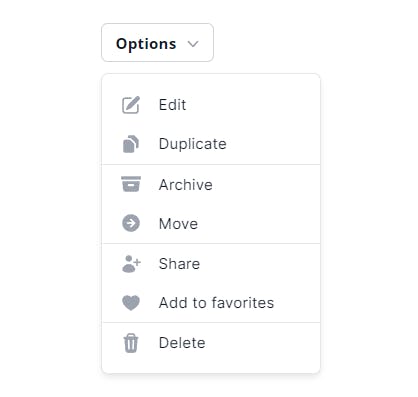This screenshot has width=418, height=397.
Task: Click the Archive text label
Action: click(186, 185)
